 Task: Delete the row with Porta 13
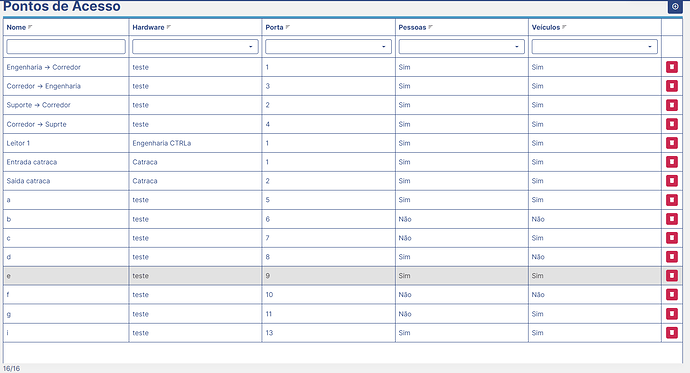coord(672,333)
